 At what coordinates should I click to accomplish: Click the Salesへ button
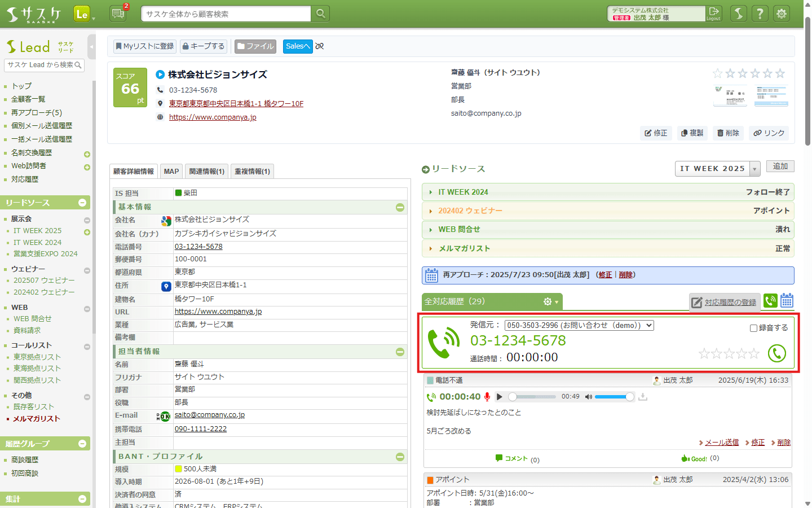tap(297, 46)
